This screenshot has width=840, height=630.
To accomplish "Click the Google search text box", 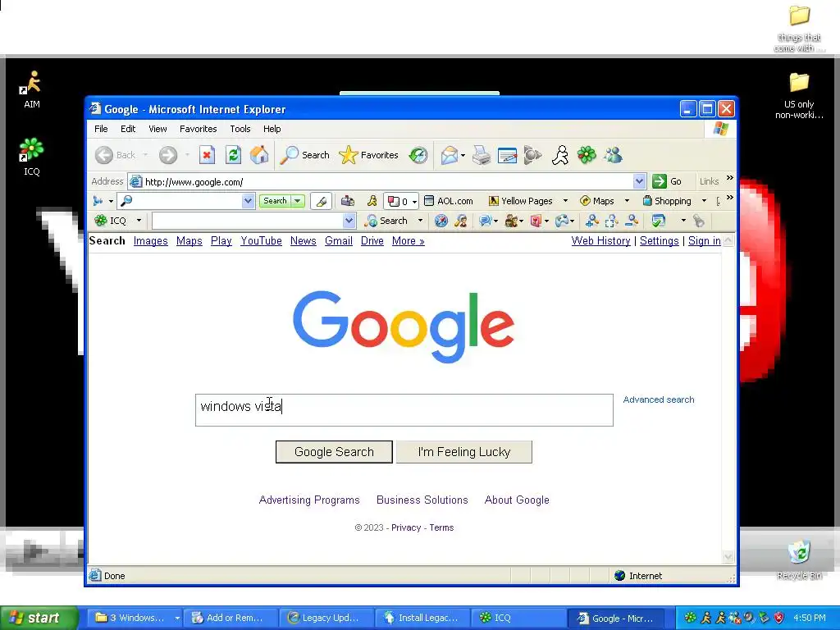I will click(404, 410).
